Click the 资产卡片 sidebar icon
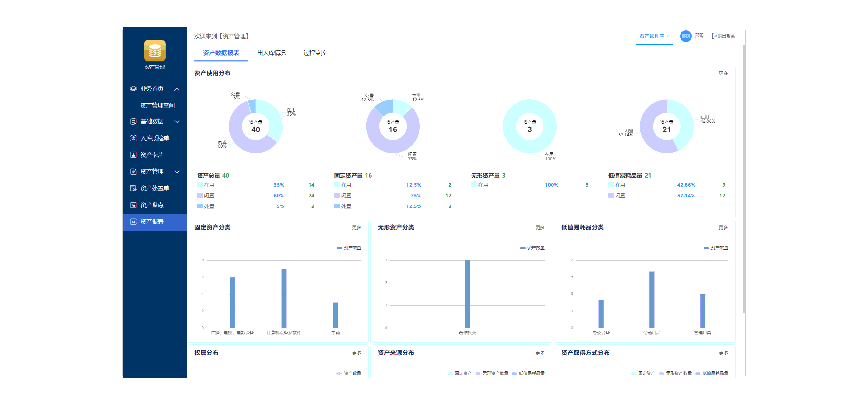This screenshot has width=868, height=405. pos(133,155)
